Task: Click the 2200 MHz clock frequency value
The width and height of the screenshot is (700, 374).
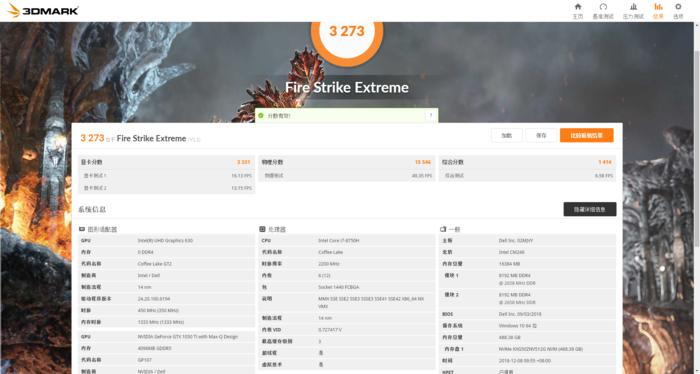Action: click(329, 264)
